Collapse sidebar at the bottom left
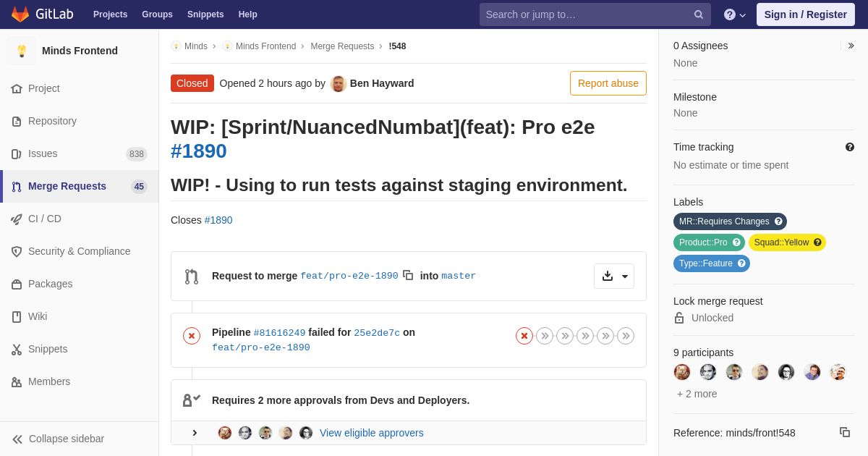Viewport: 868px width, 456px height. tap(80, 439)
